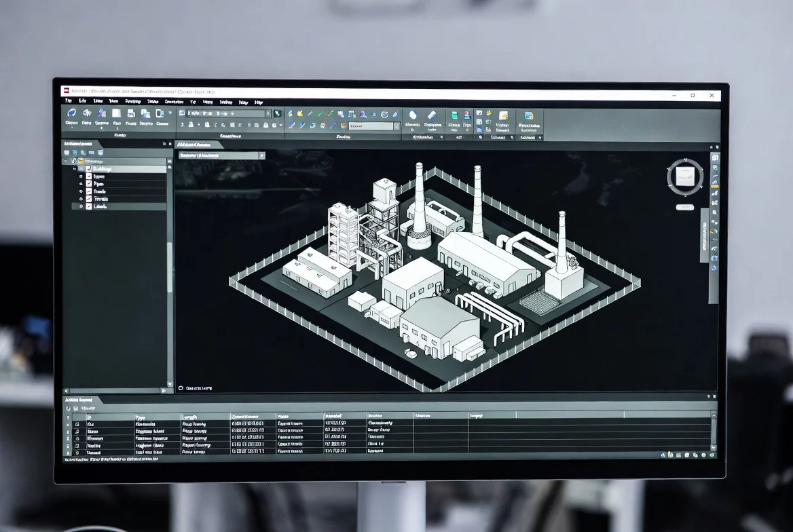The height and width of the screenshot is (532, 793).
Task: Pin the bottom table panel
Action: coord(709,396)
